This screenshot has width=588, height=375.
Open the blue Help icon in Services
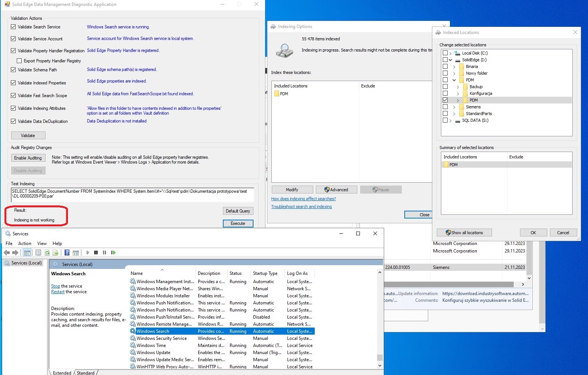(67, 253)
